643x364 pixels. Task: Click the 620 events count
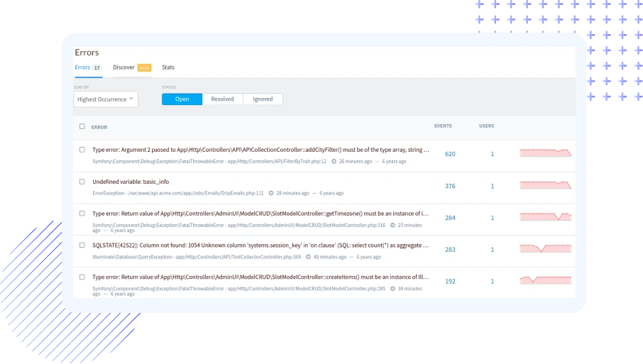coord(450,154)
